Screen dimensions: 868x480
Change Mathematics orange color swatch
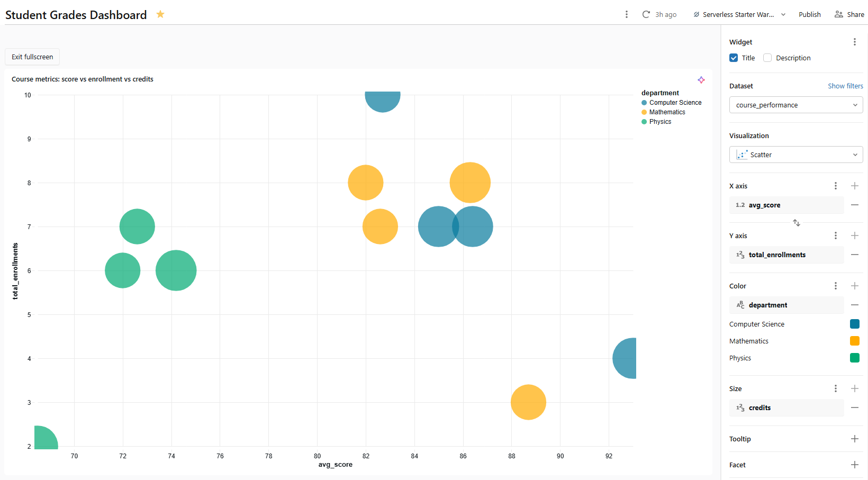click(x=855, y=341)
